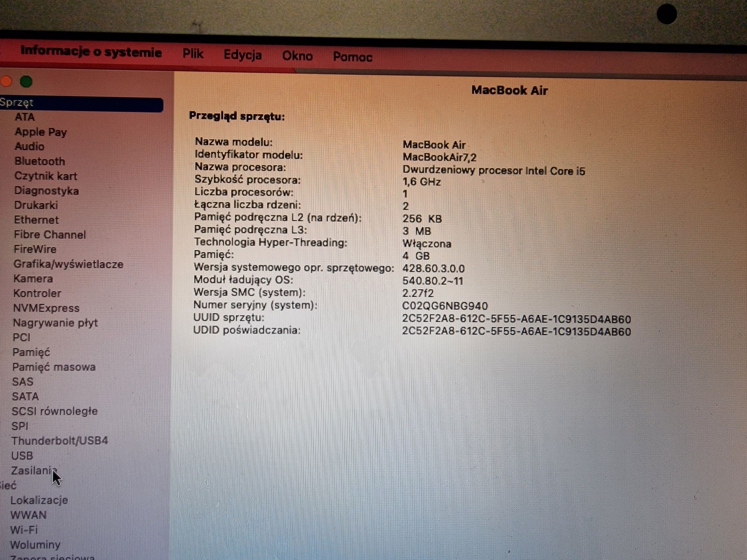Screen dimensions: 747x560
Task: Click the Dwurdzeniowy procesor Intel Core i5 value
Action: point(494,171)
